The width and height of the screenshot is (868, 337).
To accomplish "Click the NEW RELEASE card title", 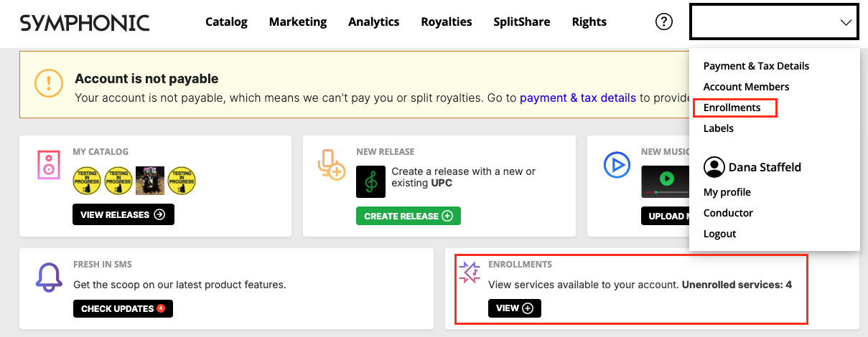I will click(385, 152).
